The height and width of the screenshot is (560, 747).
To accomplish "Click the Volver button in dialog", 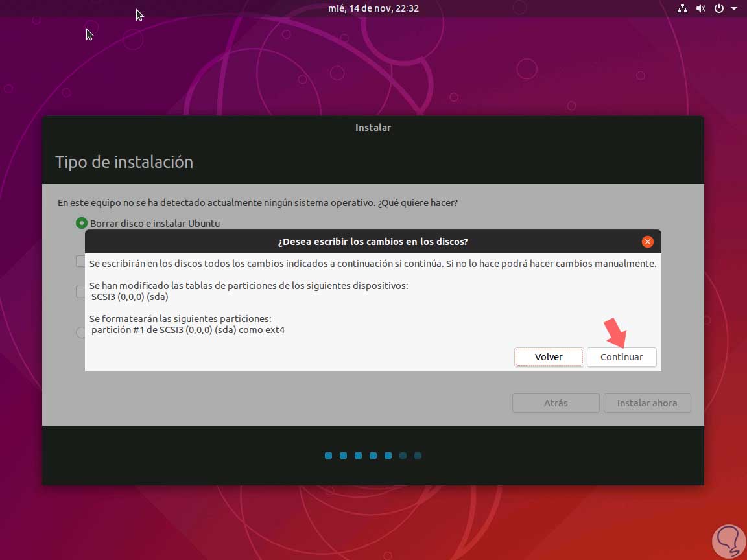I will pyautogui.click(x=549, y=357).
